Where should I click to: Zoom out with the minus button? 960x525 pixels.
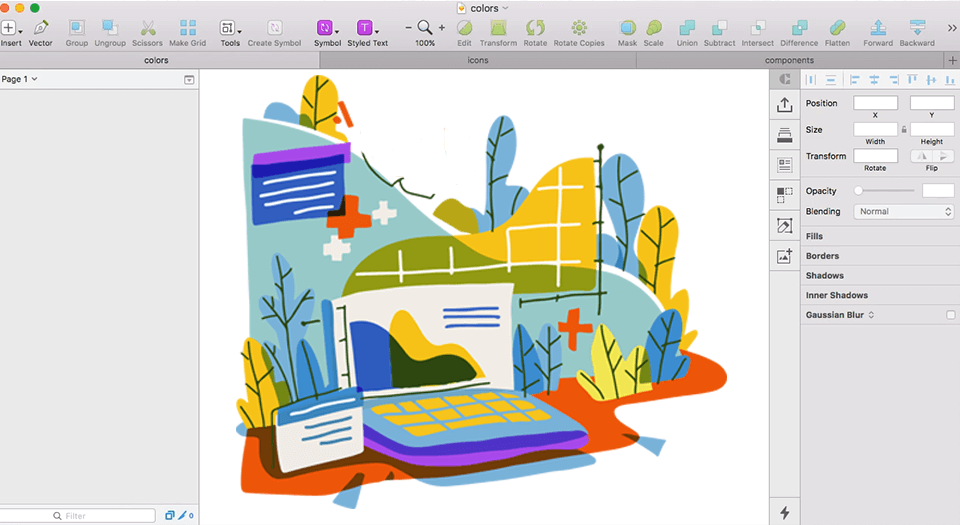[x=408, y=28]
